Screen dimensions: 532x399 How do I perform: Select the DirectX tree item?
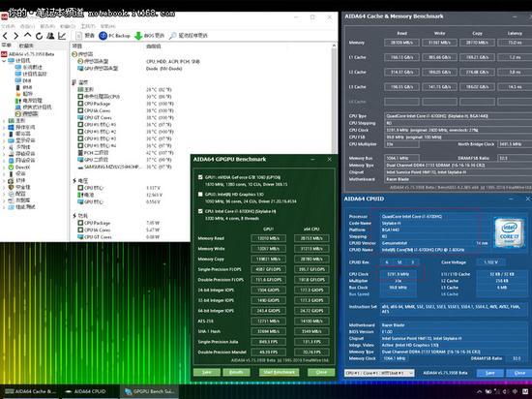pyautogui.click(x=19, y=168)
